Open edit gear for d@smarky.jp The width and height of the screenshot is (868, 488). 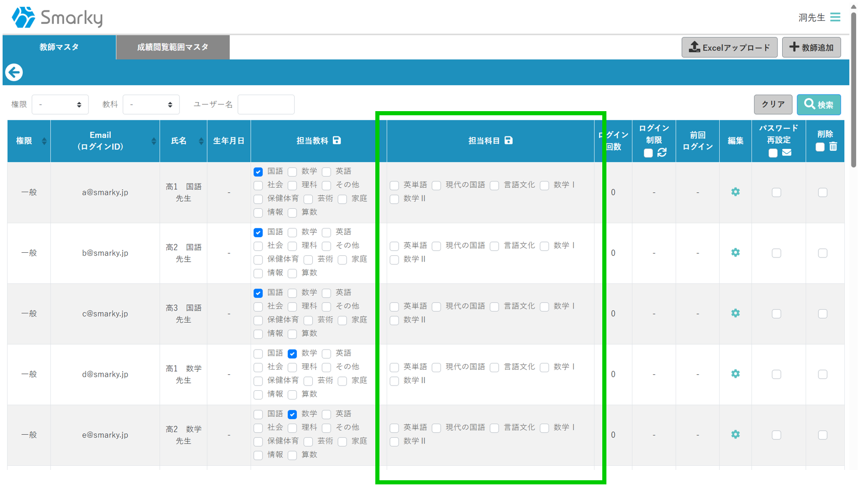coord(735,374)
